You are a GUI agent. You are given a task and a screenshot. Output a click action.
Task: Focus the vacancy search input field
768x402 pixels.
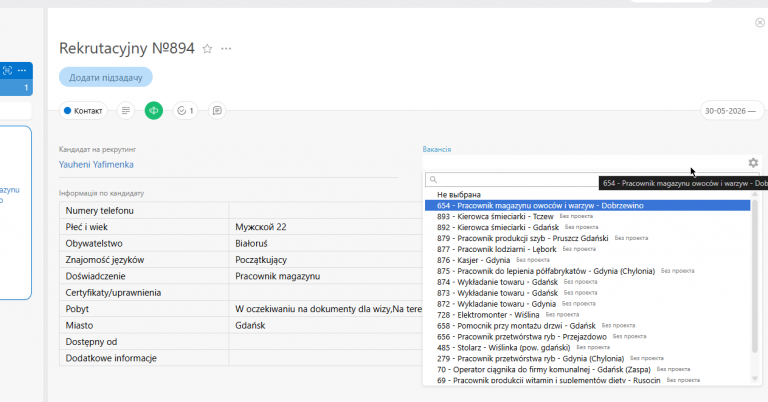pyautogui.click(x=512, y=180)
